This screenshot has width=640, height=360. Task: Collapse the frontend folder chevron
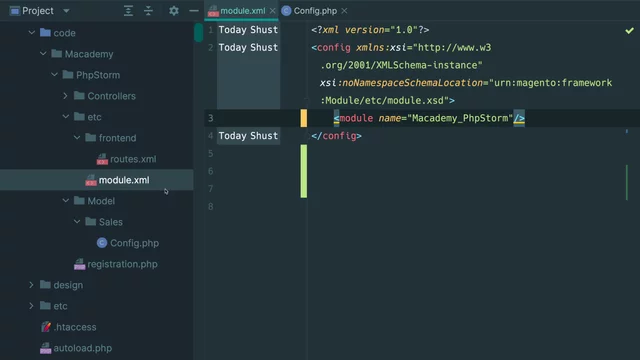(77, 138)
